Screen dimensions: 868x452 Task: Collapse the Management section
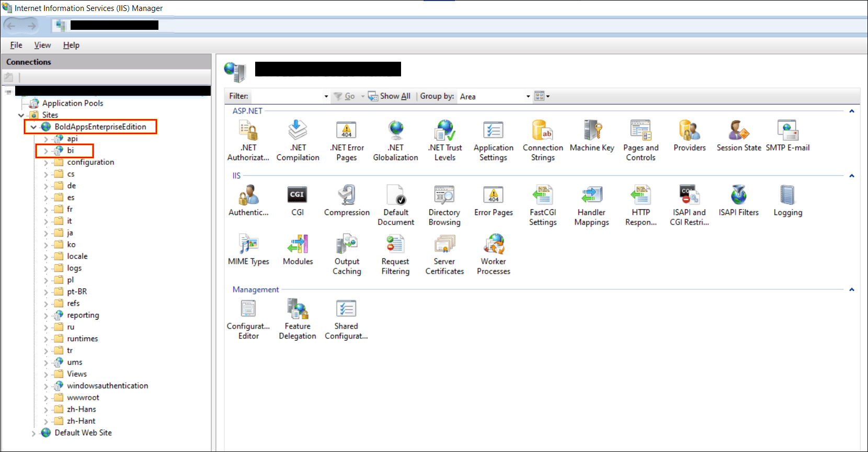852,289
